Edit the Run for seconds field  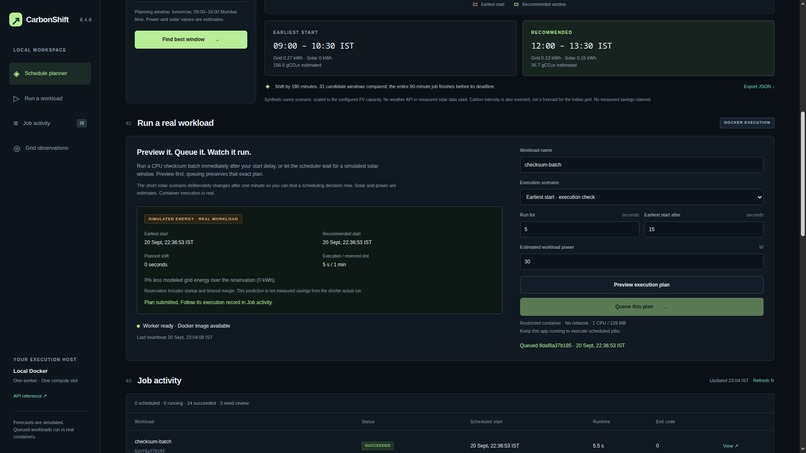point(579,229)
